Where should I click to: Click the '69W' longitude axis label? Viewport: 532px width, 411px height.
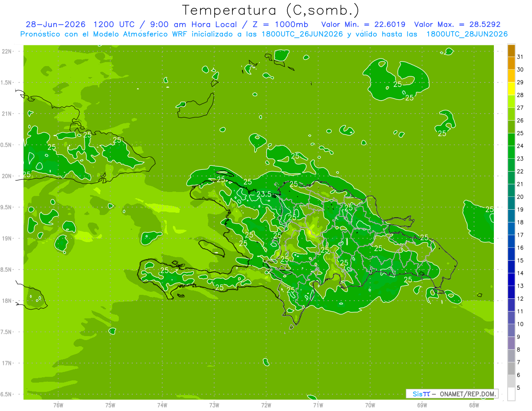422,405
